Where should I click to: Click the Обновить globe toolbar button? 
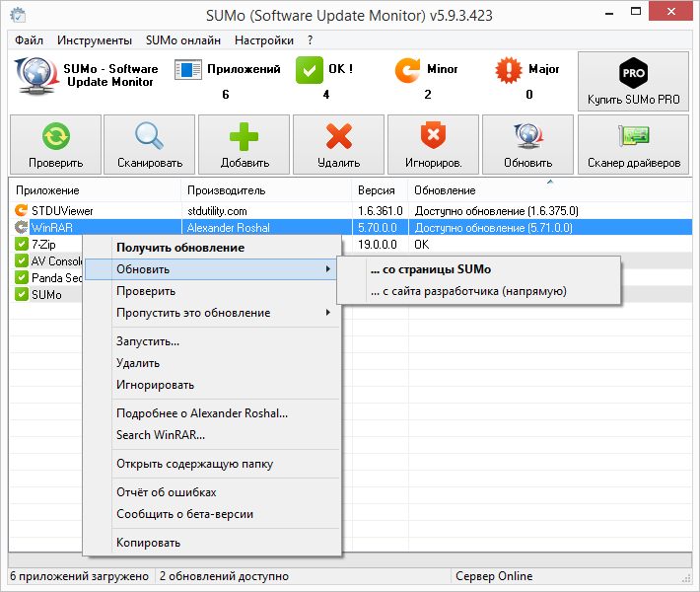click(x=528, y=144)
